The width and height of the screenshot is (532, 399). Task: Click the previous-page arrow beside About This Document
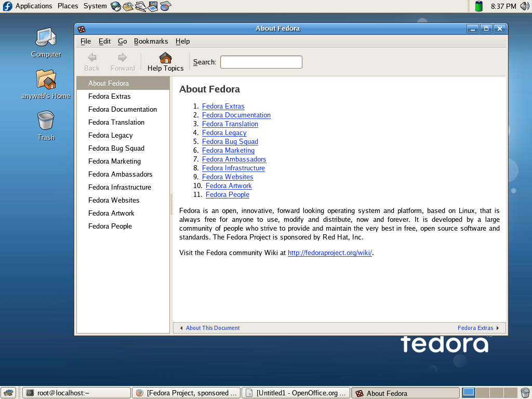point(181,328)
